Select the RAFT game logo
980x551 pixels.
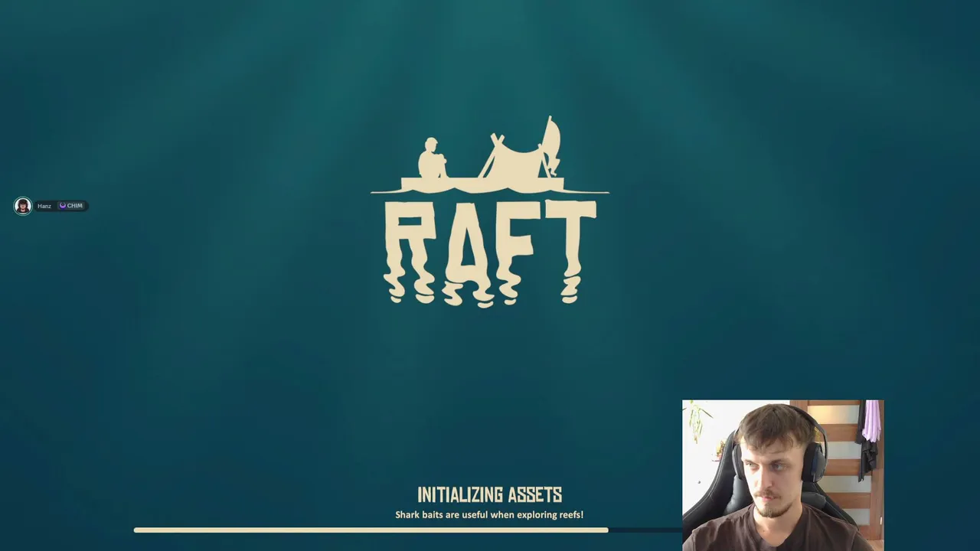[490, 212]
